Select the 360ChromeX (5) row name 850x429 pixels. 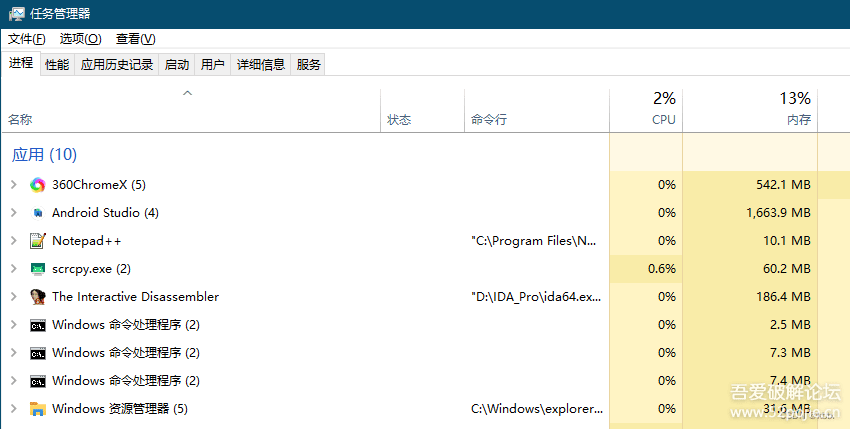pos(99,185)
